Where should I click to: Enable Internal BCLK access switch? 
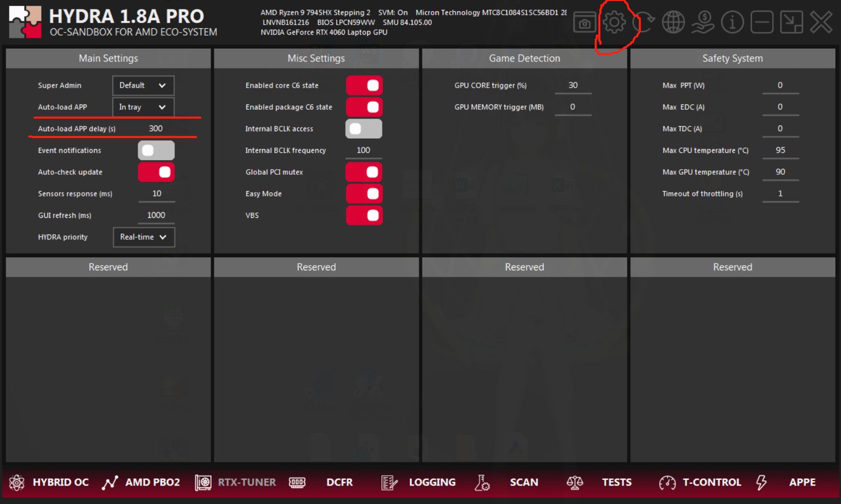[x=364, y=129]
